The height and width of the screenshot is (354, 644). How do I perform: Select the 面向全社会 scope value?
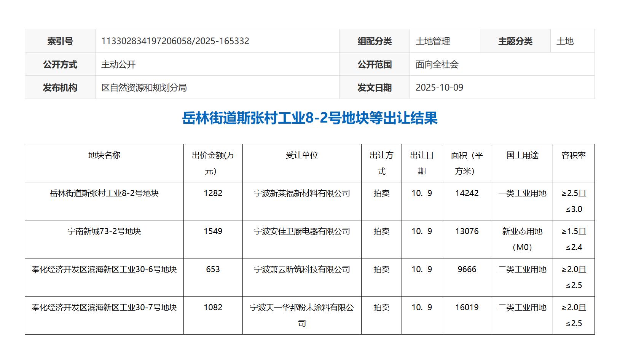point(437,64)
